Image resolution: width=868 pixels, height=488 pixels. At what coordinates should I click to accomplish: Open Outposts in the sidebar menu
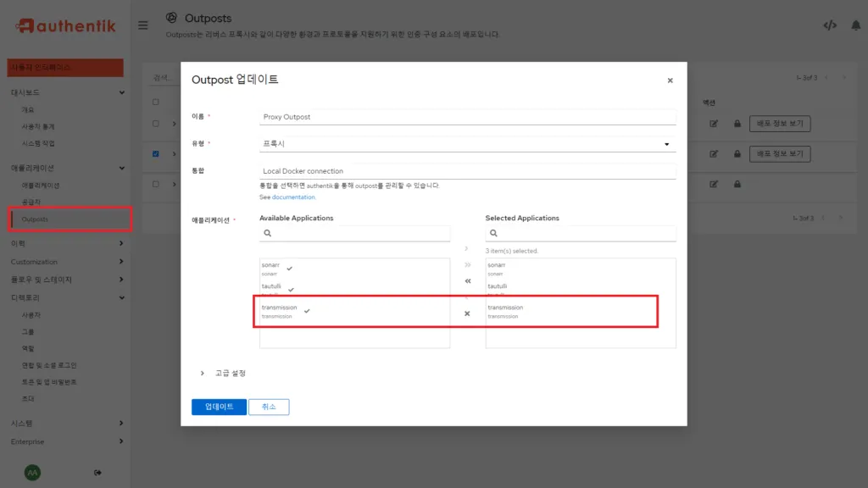35,219
